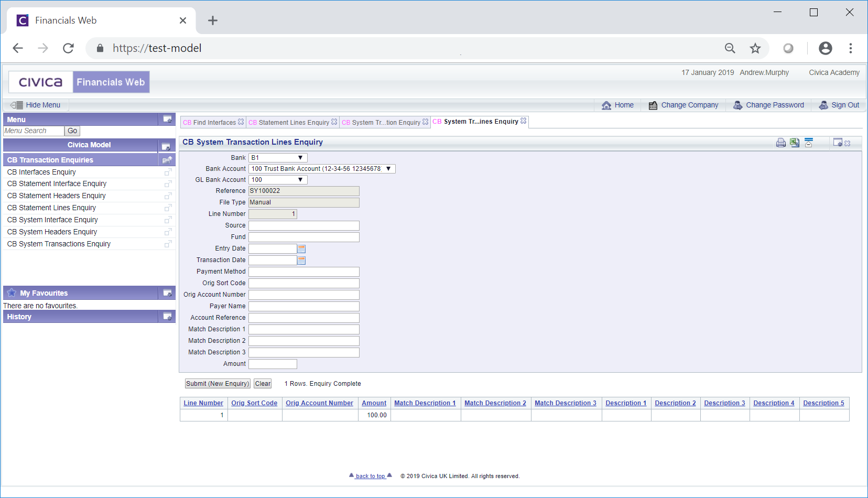Close the CB Find Interfaces tab
The image size is (868, 498).
pos(241,122)
